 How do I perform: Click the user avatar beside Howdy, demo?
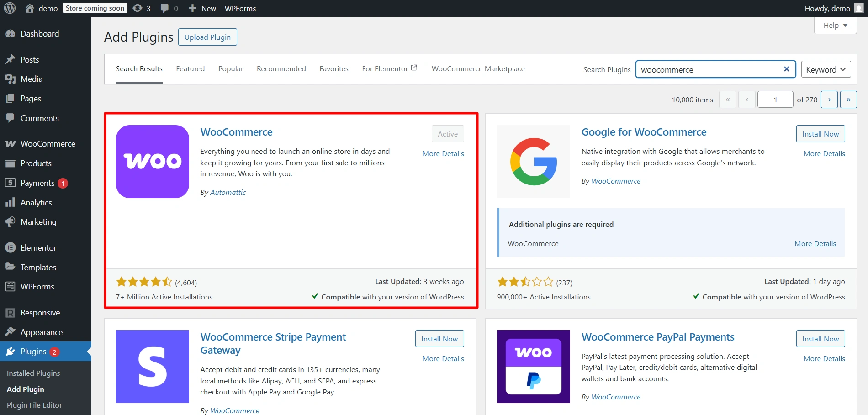click(x=859, y=8)
